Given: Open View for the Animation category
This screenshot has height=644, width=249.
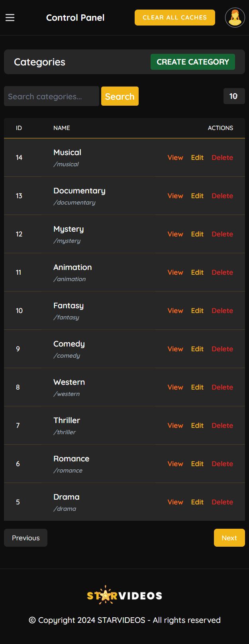Looking at the screenshot, I should click(175, 272).
